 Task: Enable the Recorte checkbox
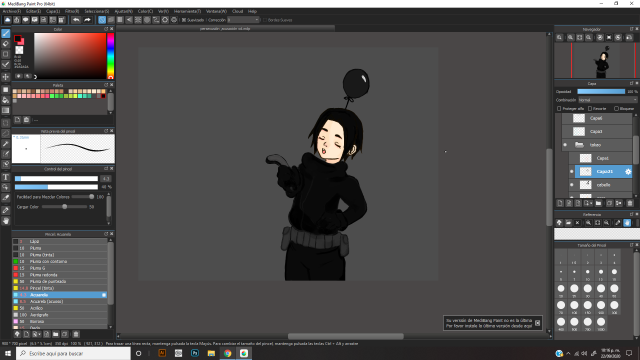(590, 109)
